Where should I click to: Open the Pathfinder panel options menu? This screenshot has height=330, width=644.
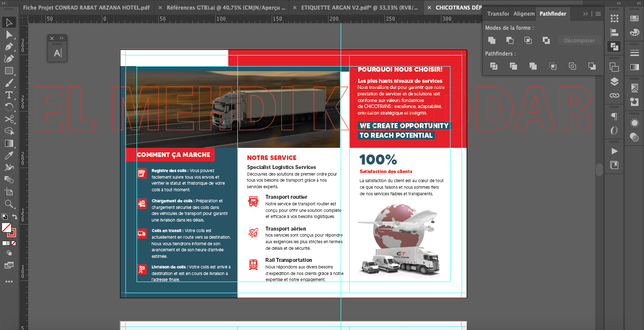tap(598, 14)
